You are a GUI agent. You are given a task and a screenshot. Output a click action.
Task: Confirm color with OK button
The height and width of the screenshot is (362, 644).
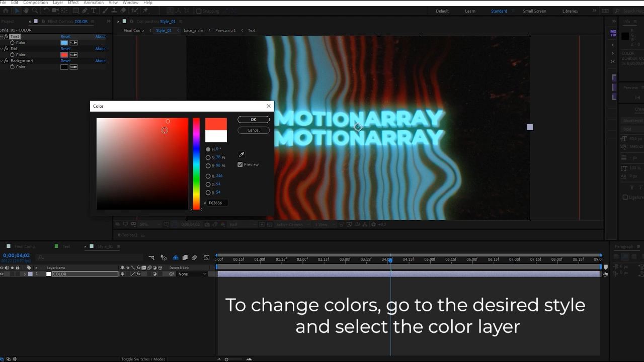point(253,120)
